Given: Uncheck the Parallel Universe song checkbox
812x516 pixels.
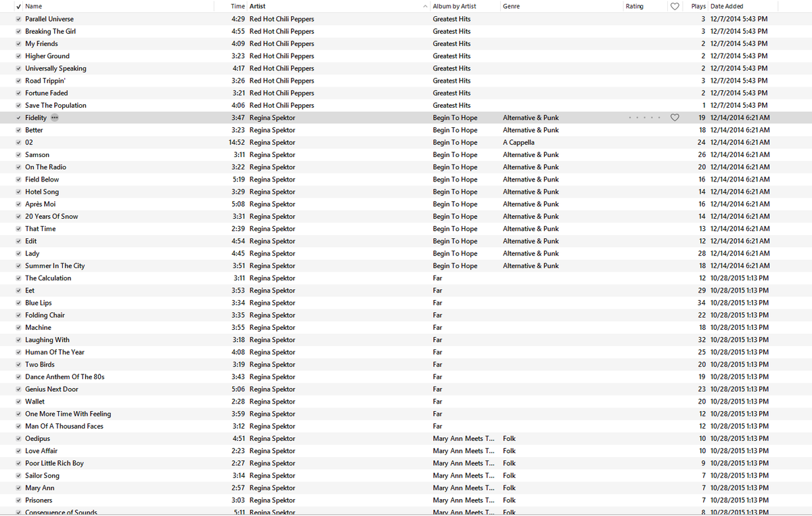Looking at the screenshot, I should (x=18, y=19).
